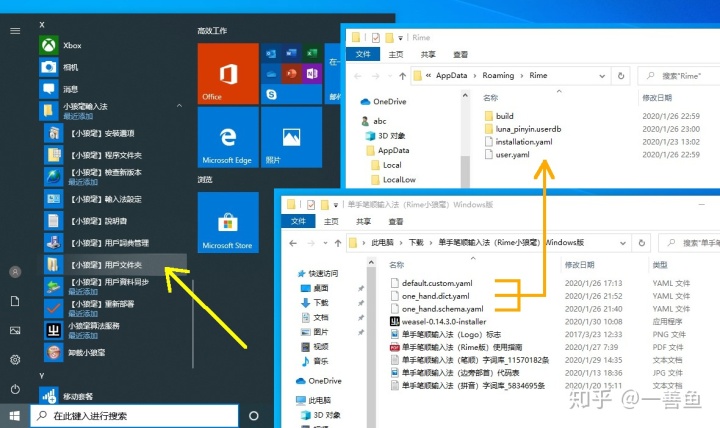Open 查看 tab in Rime window
The width and height of the screenshot is (720, 428).
point(460,54)
